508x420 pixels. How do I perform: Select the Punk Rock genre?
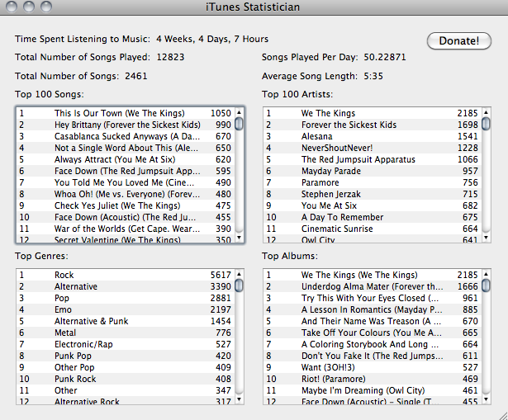pos(126,380)
